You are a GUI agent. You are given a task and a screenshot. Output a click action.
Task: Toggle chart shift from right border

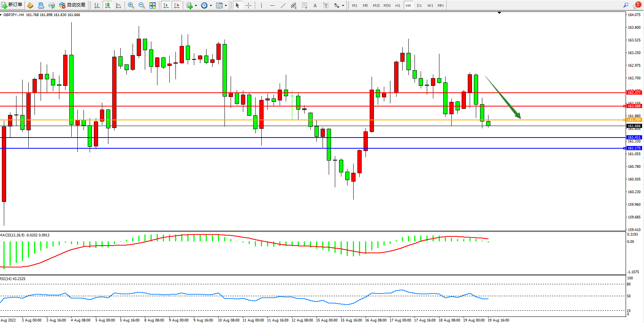click(x=177, y=5)
